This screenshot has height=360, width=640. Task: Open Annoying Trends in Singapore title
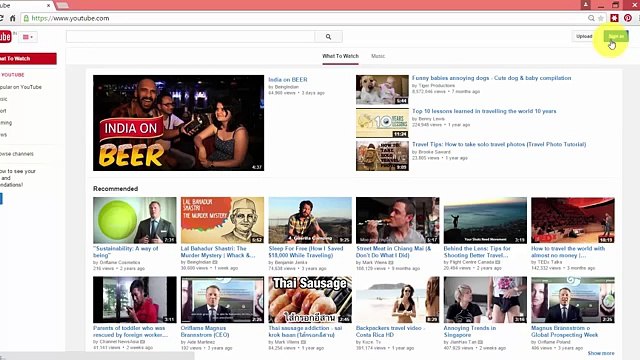470,331
